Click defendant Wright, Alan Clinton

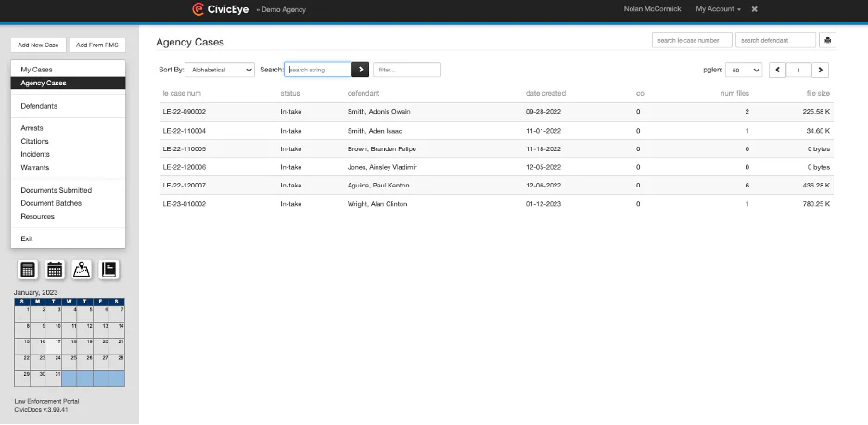tap(377, 204)
